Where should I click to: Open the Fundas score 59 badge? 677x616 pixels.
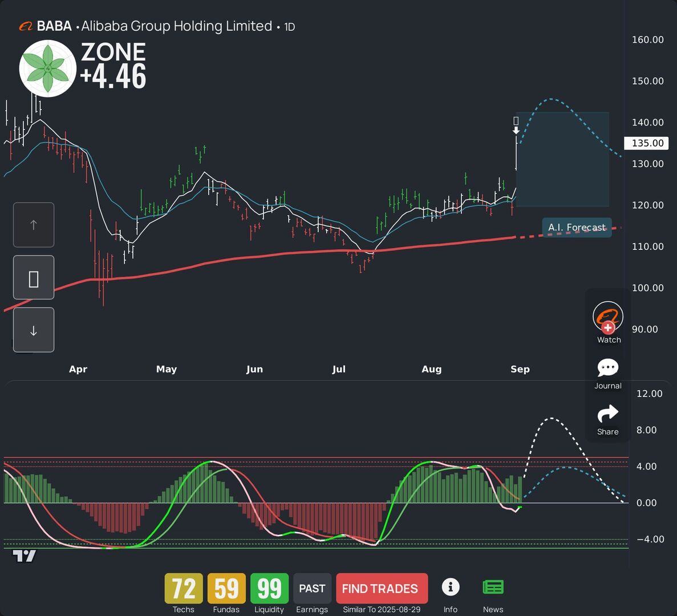click(x=226, y=589)
